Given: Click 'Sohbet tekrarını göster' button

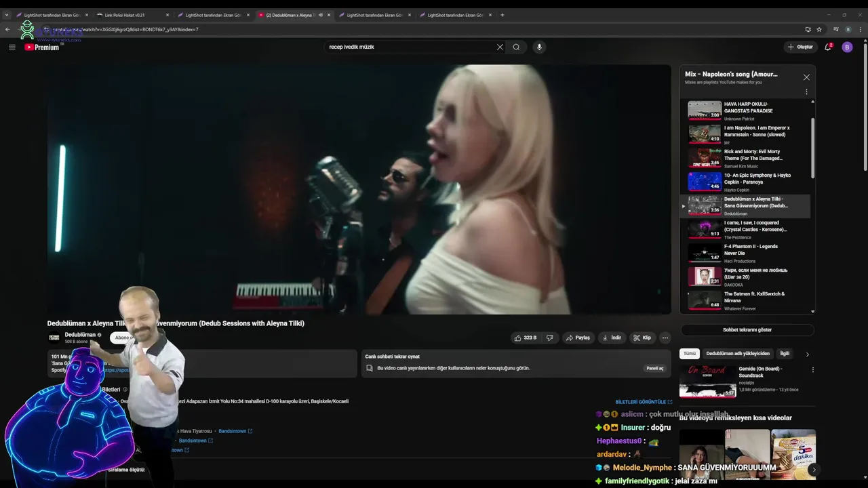Looking at the screenshot, I should click(x=747, y=329).
